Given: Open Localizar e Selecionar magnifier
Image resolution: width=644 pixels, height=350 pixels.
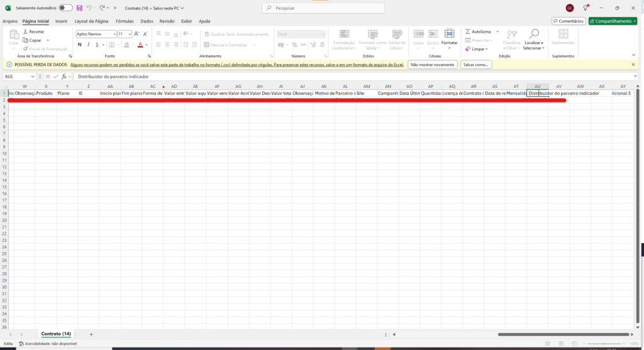Looking at the screenshot, I should pyautogui.click(x=534, y=34).
